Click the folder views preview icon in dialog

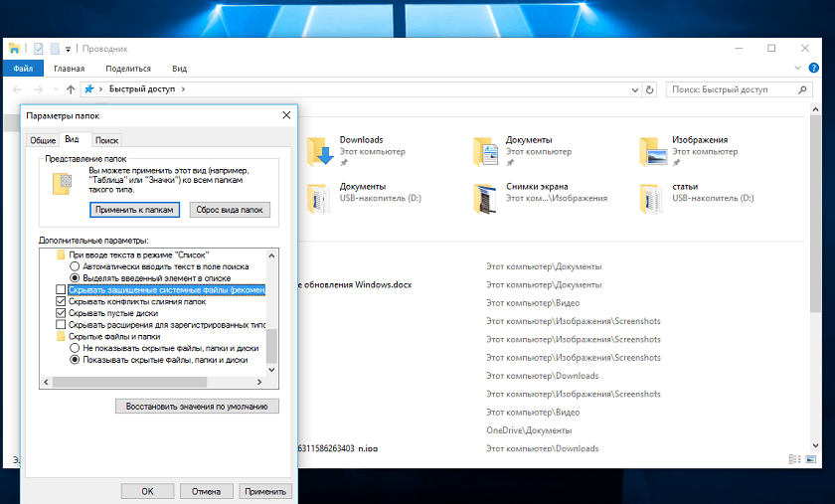click(x=63, y=183)
